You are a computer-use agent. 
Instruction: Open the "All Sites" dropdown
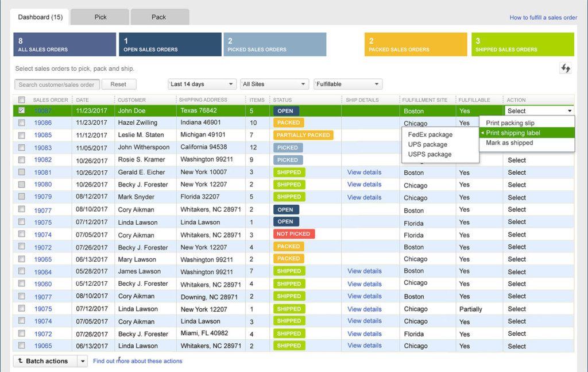[x=274, y=83]
